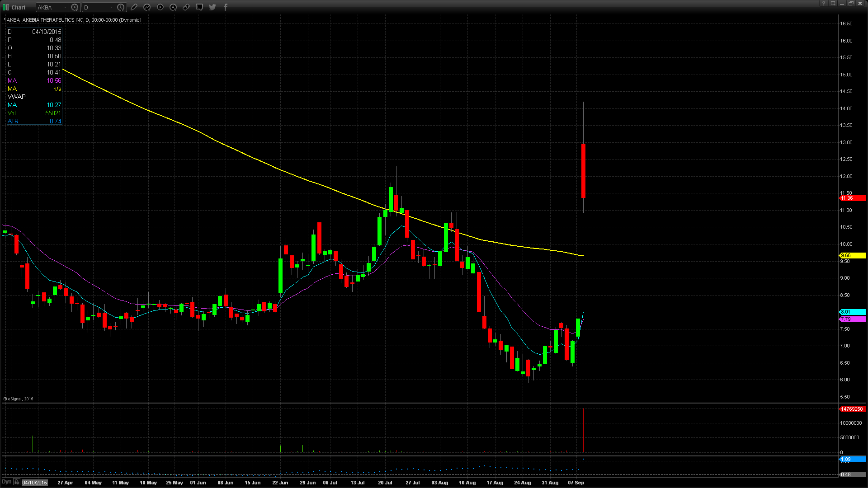Open the studies/indicators chart icon

147,7
